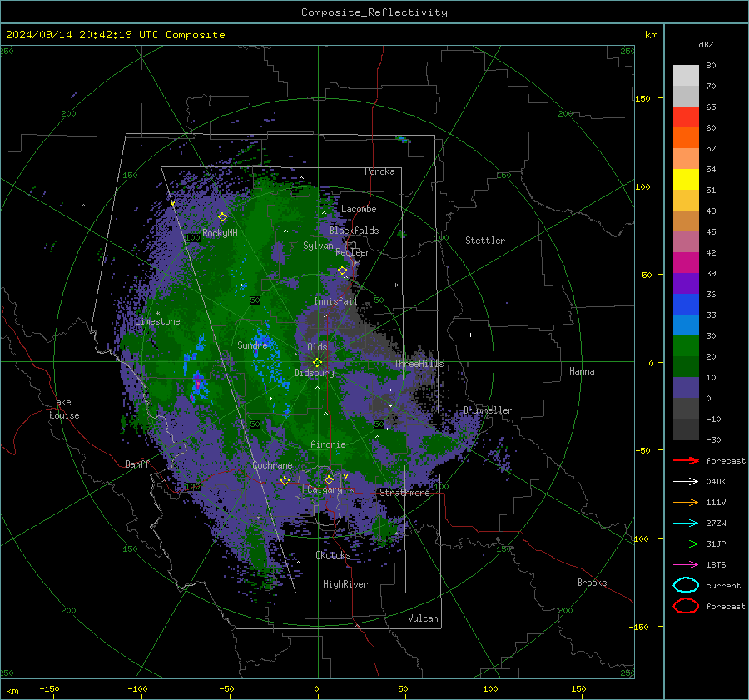The width and height of the screenshot is (749, 700).
Task: Select the radar site marker above Didsbury
Action: [317, 363]
